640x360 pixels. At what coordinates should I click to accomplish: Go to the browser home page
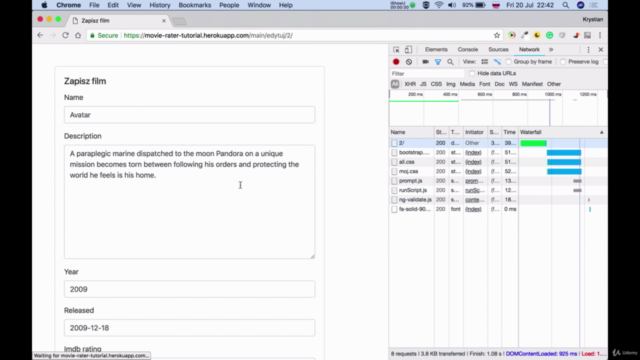point(78,36)
